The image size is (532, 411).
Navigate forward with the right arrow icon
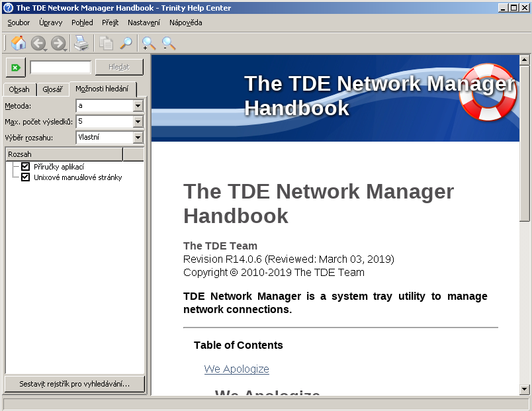(x=59, y=44)
